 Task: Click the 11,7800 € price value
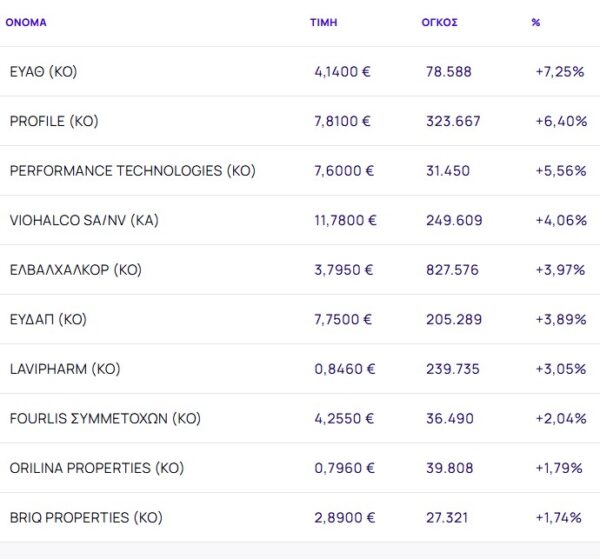coord(345,221)
